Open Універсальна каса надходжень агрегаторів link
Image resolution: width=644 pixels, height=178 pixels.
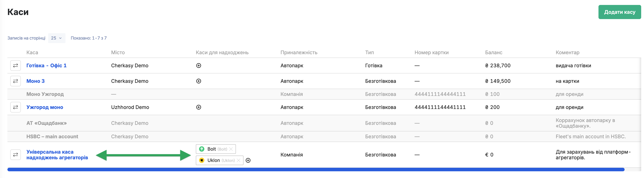(57, 155)
